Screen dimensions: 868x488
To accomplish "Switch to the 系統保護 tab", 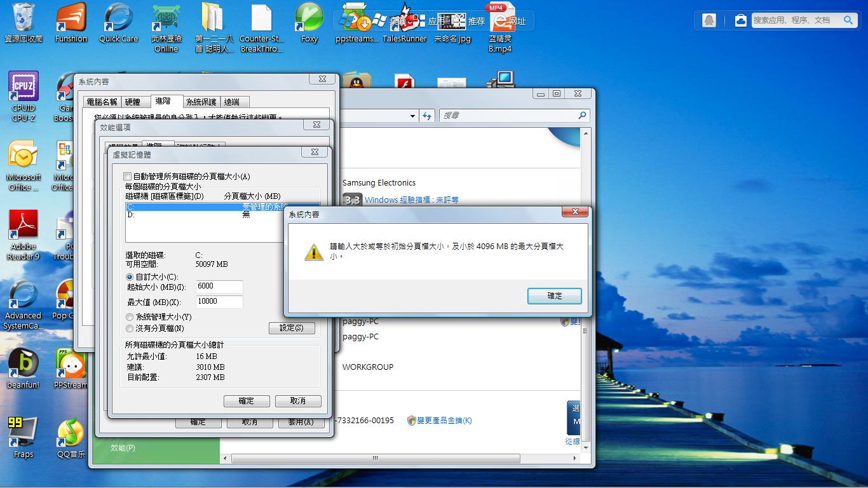I will coord(201,102).
